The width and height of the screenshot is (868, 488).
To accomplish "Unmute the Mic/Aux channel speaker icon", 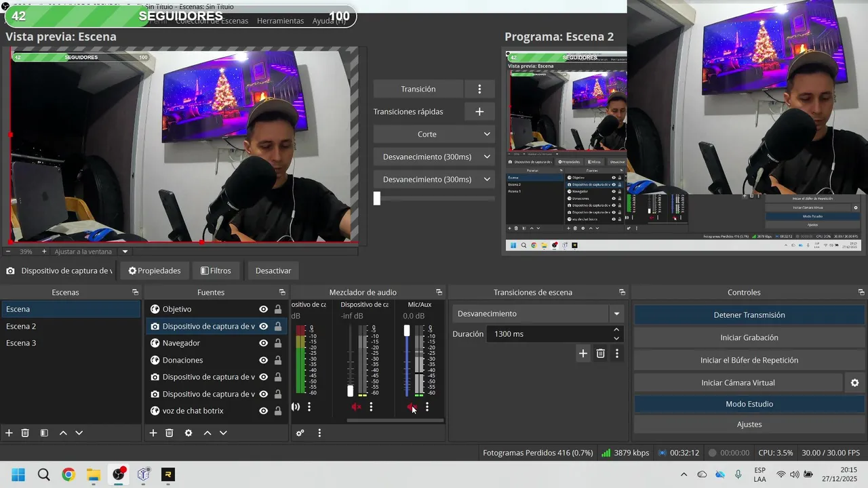I will (412, 407).
